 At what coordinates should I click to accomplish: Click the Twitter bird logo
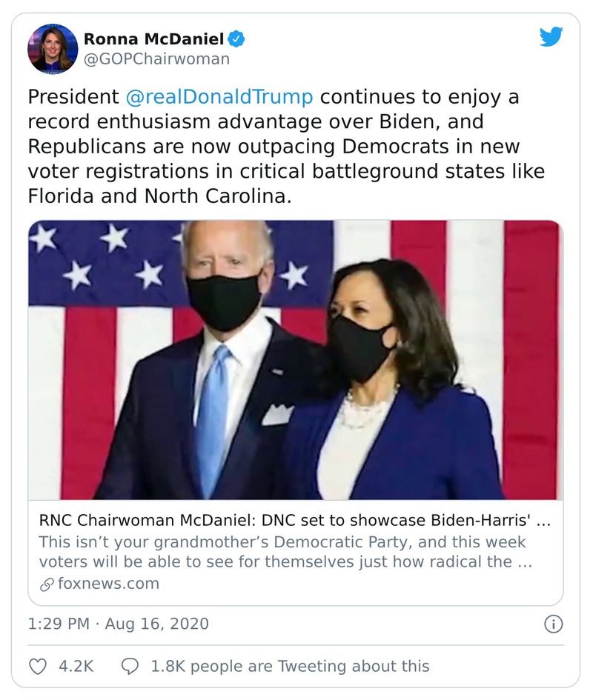pos(551,37)
